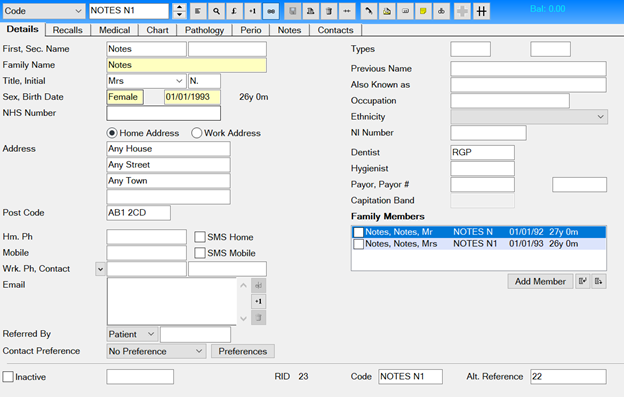Open the Notes tab
The image size is (624, 397).
point(289,30)
